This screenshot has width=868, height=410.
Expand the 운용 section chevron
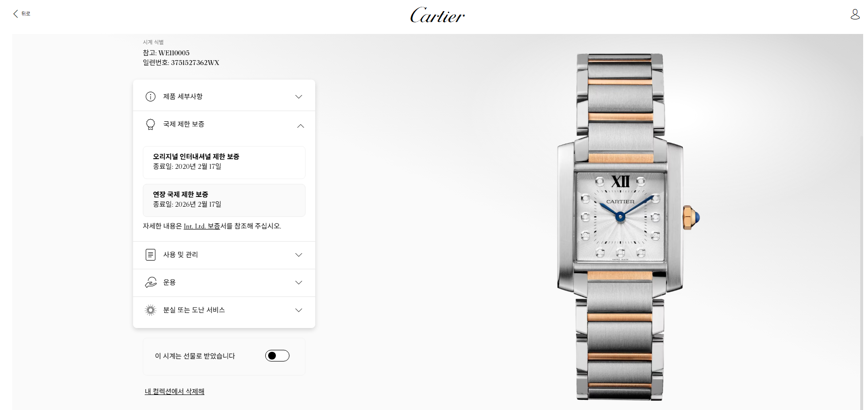pyautogui.click(x=299, y=282)
